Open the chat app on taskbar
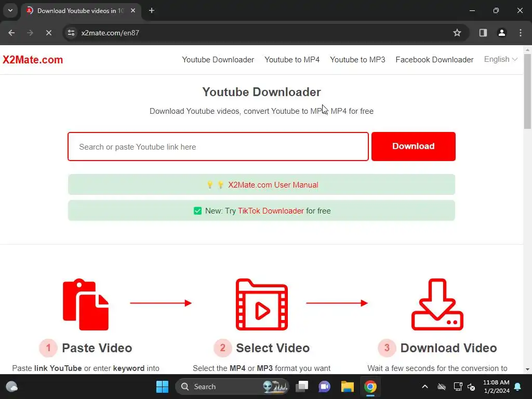532x399 pixels. click(324, 387)
